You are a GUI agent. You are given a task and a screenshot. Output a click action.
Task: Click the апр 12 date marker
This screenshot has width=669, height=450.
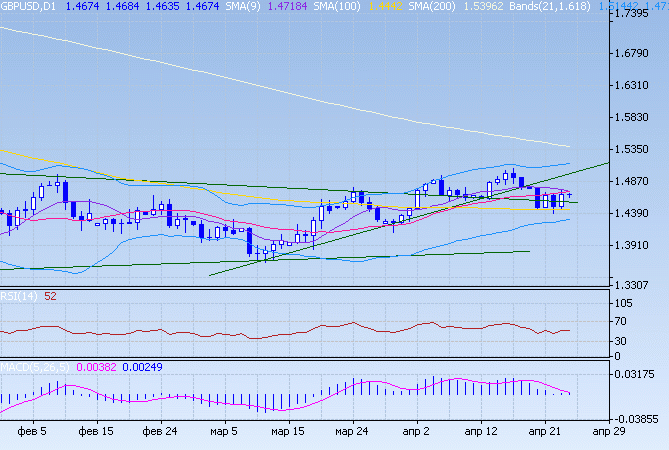click(480, 431)
